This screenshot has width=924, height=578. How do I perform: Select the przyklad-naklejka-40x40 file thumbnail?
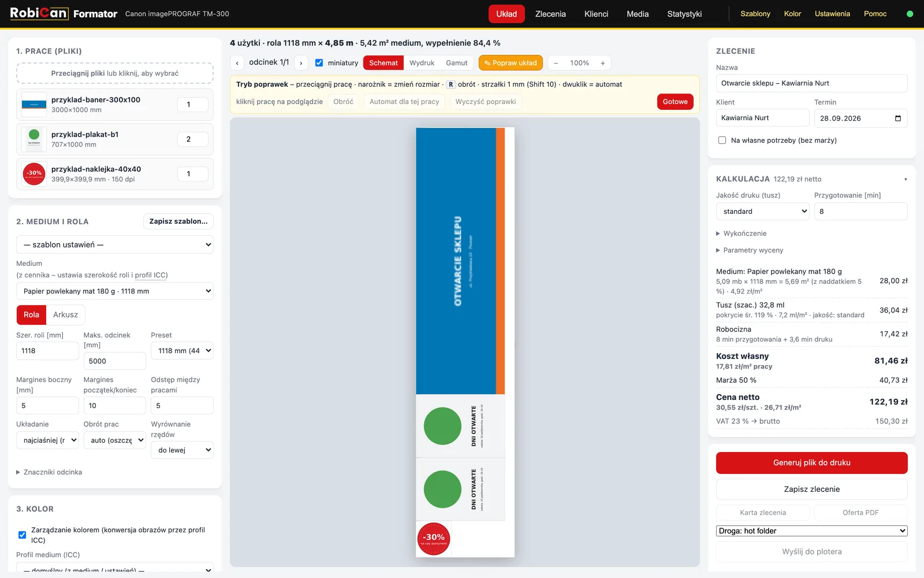[34, 174]
